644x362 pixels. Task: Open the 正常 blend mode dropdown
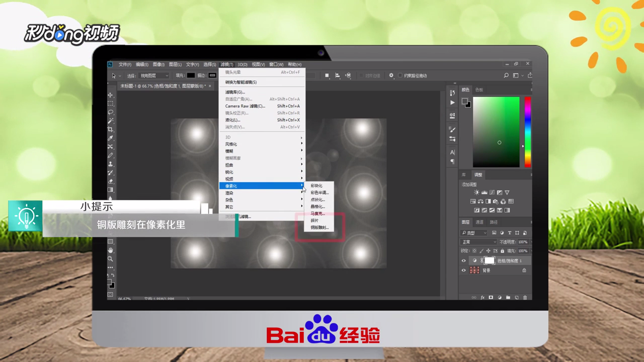click(479, 242)
